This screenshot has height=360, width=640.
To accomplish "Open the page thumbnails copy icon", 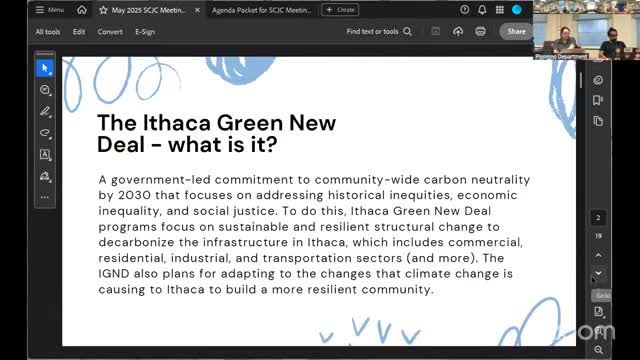I will tap(598, 121).
